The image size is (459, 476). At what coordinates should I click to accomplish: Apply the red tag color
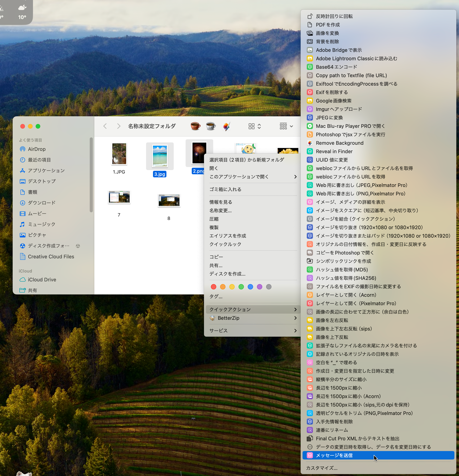tap(213, 287)
